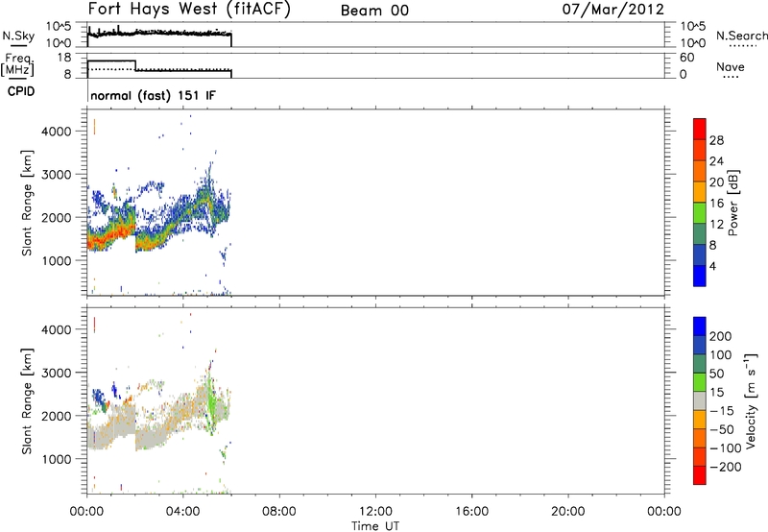Click the '60' Nave axis value
Viewport: 768px width, 532px height.
click(x=686, y=58)
